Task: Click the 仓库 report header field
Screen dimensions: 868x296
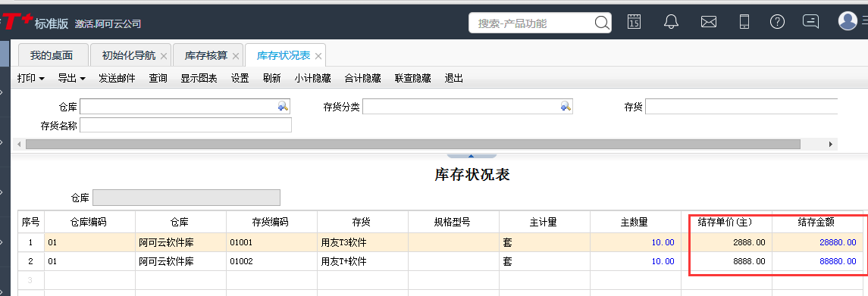Action: (186, 198)
